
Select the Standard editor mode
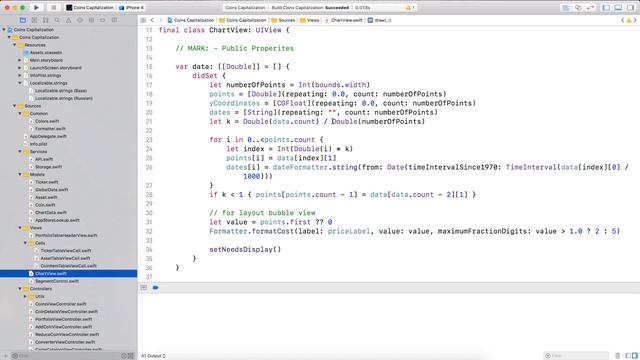point(566,7)
